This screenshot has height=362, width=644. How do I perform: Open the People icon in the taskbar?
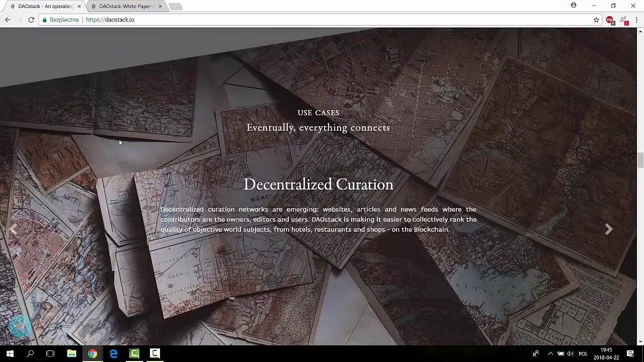point(536,353)
